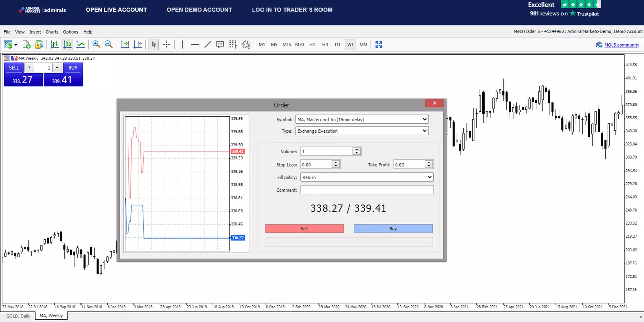The width and height of the screenshot is (644, 322).
Task: Switch to the GOLD, Daily chart tab
Action: (x=18, y=316)
